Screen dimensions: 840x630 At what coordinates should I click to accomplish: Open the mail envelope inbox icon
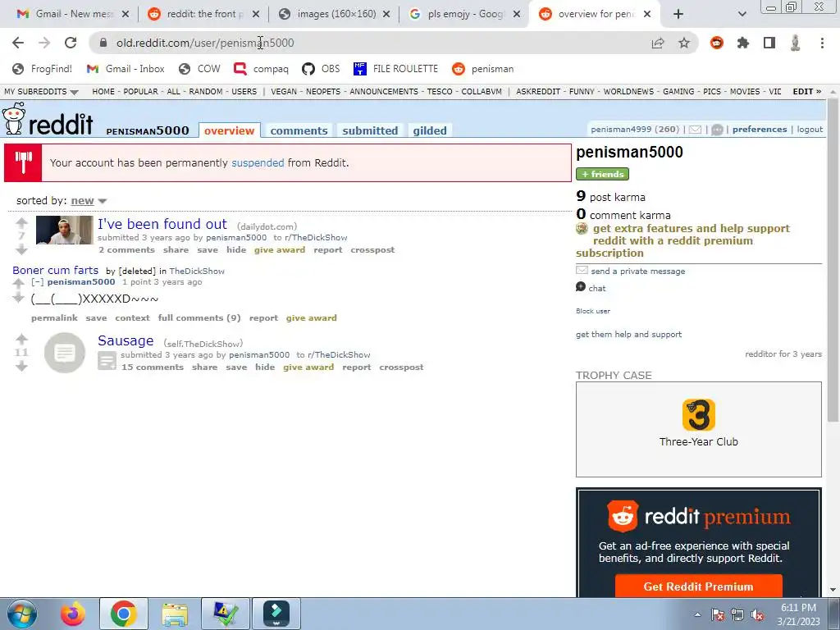695,130
